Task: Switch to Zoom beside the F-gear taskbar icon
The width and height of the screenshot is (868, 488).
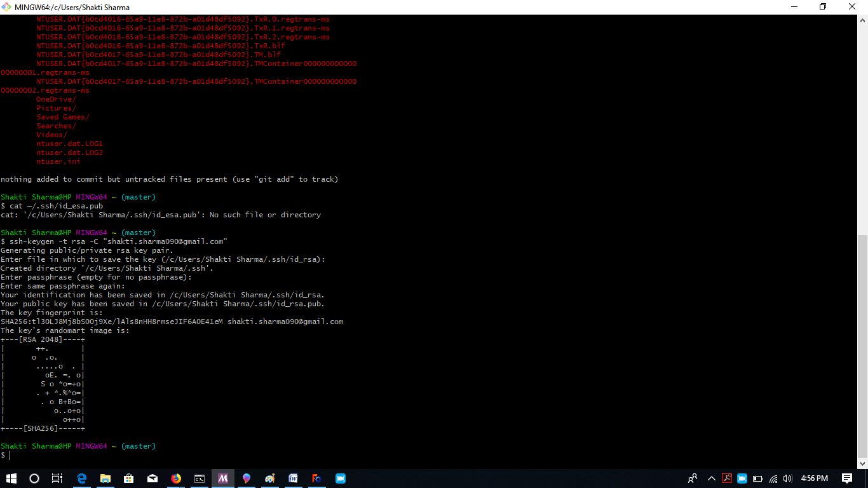Action: click(x=341, y=478)
